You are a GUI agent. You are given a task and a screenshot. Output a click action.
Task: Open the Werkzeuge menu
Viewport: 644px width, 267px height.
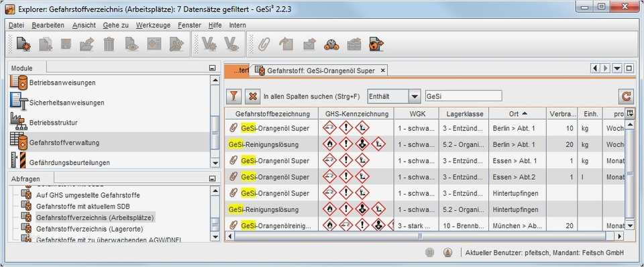(153, 25)
